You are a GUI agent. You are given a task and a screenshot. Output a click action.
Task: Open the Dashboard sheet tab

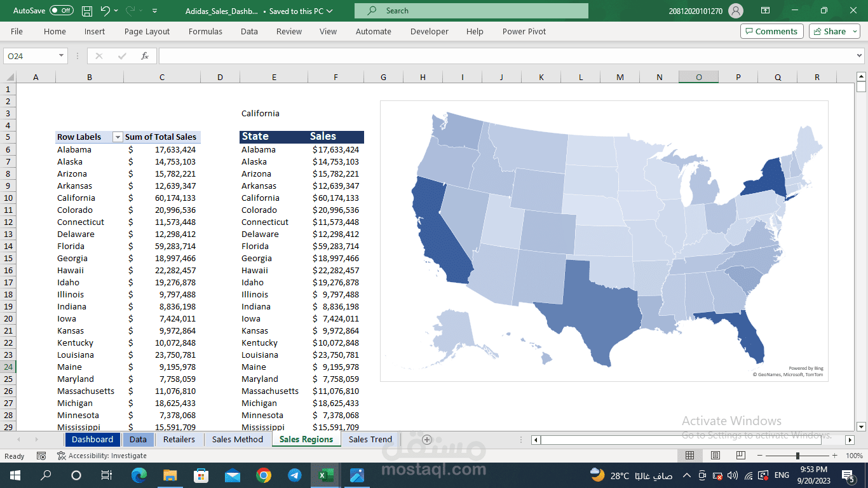[x=92, y=439]
